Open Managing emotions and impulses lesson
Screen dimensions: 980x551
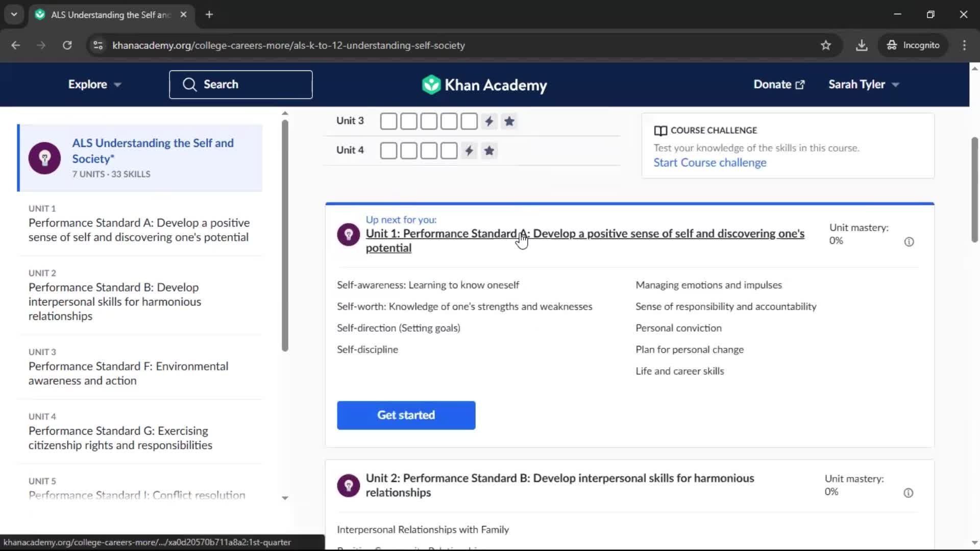click(708, 285)
